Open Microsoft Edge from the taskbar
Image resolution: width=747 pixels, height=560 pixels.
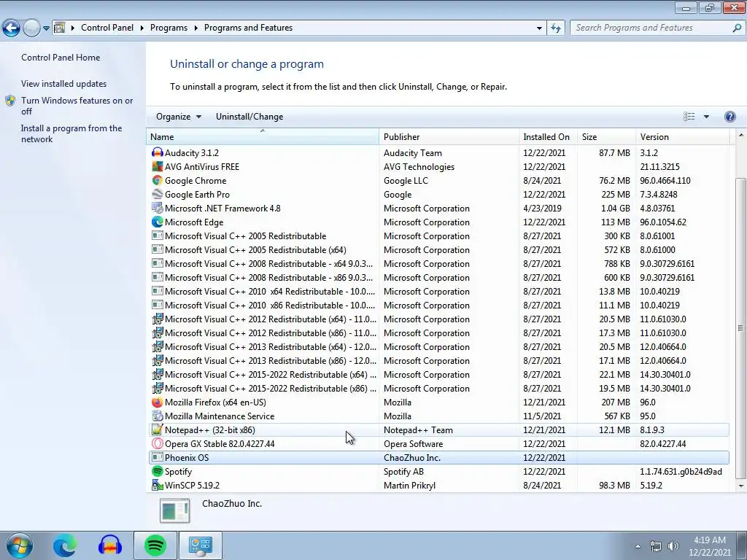[64, 545]
